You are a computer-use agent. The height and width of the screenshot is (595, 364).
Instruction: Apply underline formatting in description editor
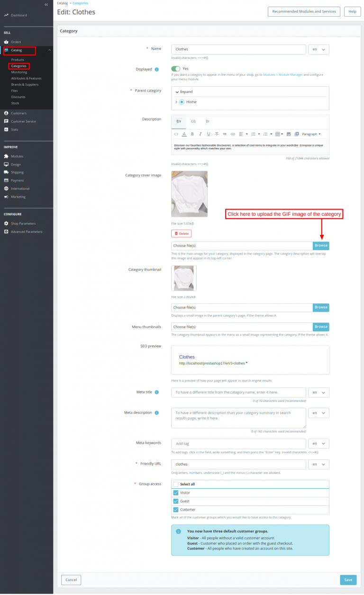click(x=209, y=134)
